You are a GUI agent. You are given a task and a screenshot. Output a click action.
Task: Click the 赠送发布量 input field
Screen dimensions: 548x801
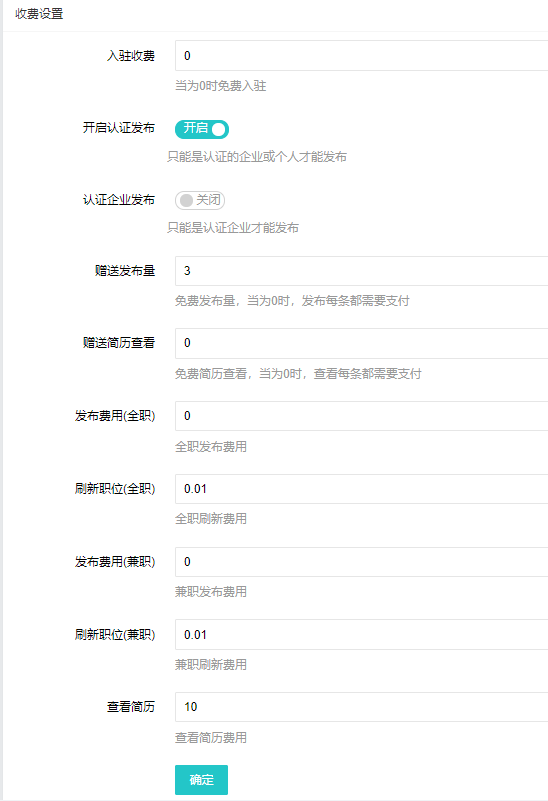click(362, 271)
